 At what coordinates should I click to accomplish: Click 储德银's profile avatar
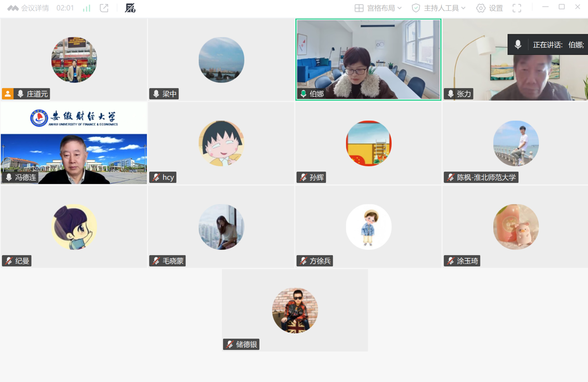295,310
